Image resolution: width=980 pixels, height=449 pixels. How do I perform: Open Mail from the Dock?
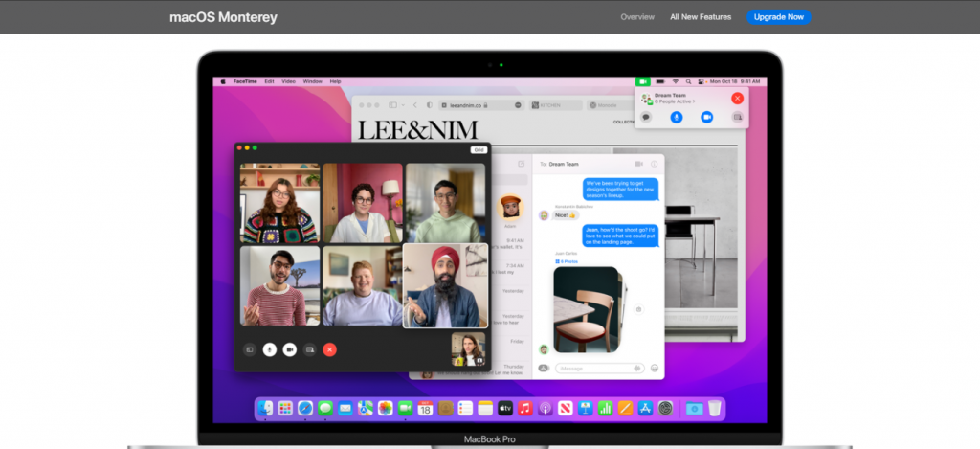[345, 409]
